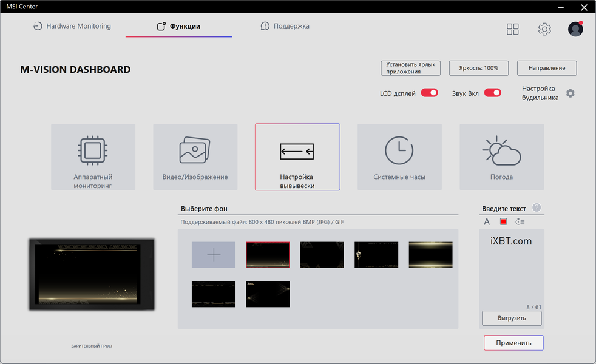Image resolution: width=596 pixels, height=364 pixels.
Task: Add a new background with plus tile
Action: [x=214, y=255]
